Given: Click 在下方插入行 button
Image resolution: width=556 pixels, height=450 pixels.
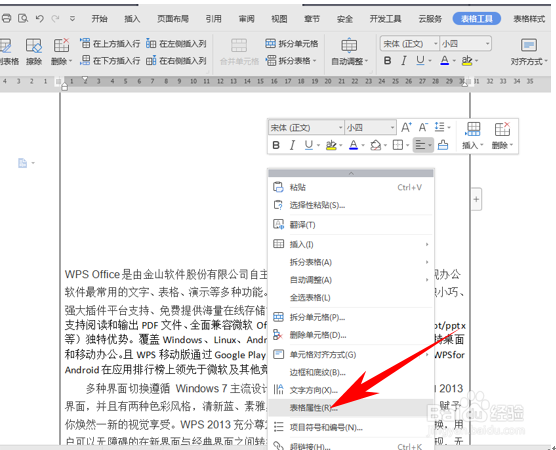Looking at the screenshot, I should point(110,61).
